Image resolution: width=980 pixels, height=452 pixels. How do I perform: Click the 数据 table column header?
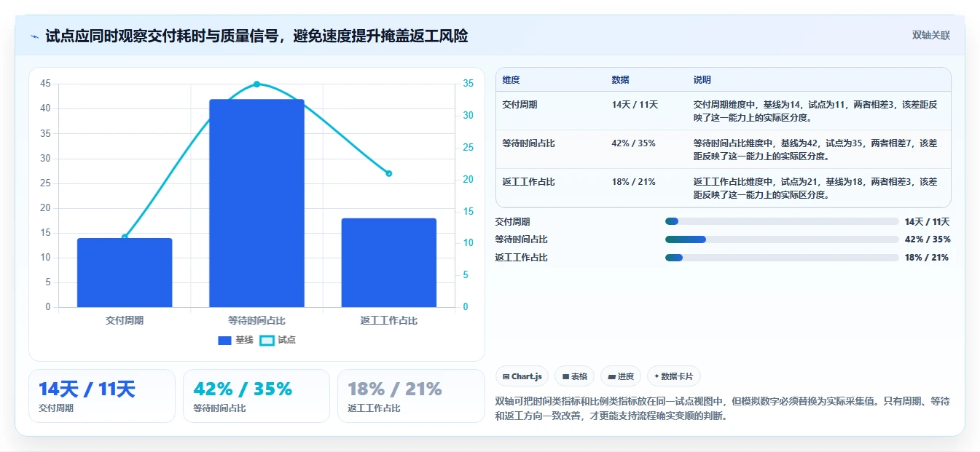(621, 80)
